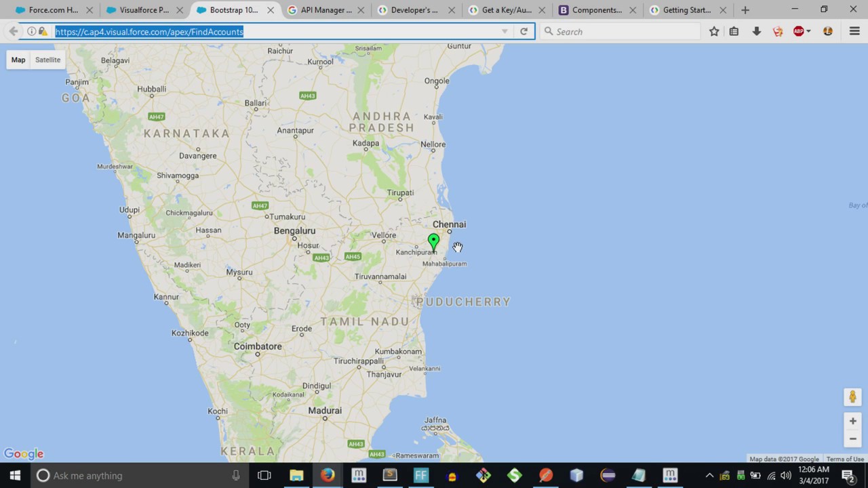
Task: Click the Tiruchirappalli label
Action: click(x=359, y=361)
